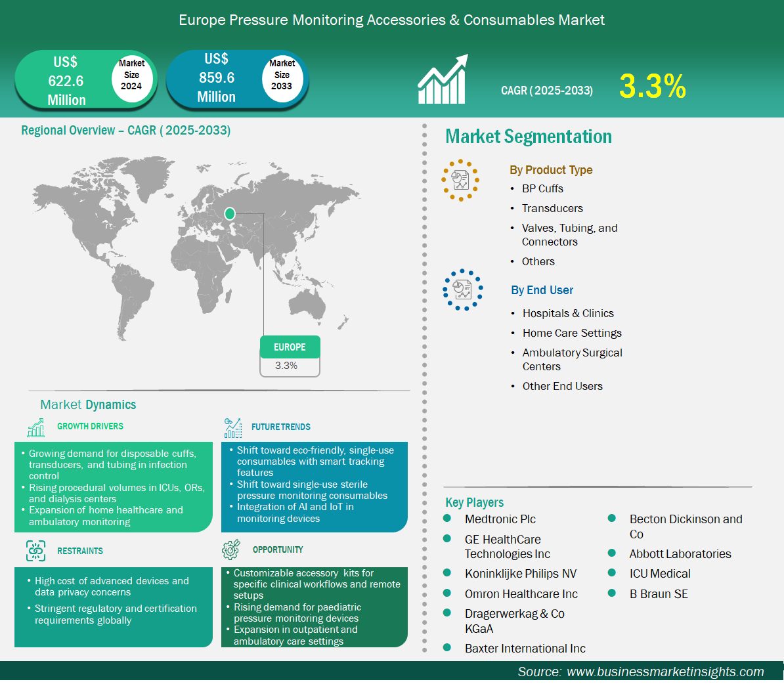Screen dimensions: 784x688
Task: Click the Restraints broken-link icon
Action: click(36, 551)
